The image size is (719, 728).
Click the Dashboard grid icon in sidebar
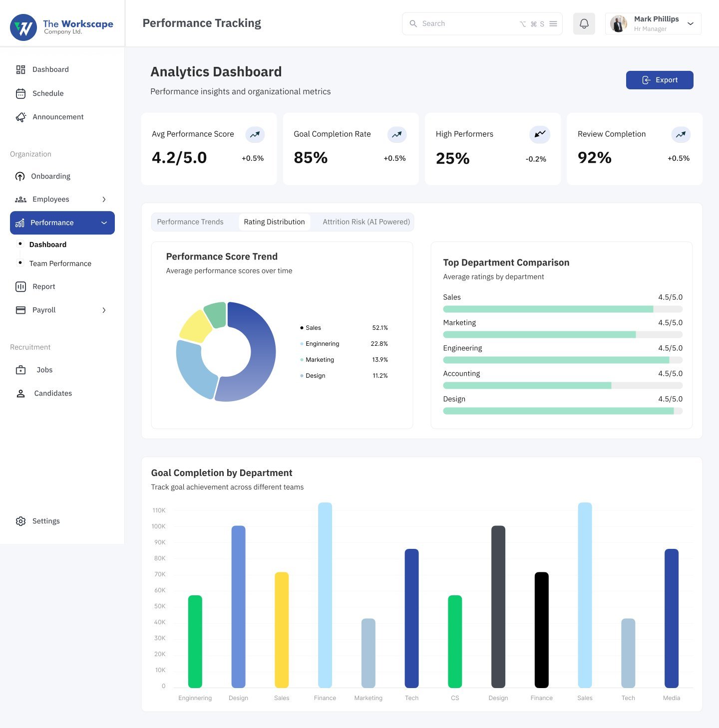point(20,69)
